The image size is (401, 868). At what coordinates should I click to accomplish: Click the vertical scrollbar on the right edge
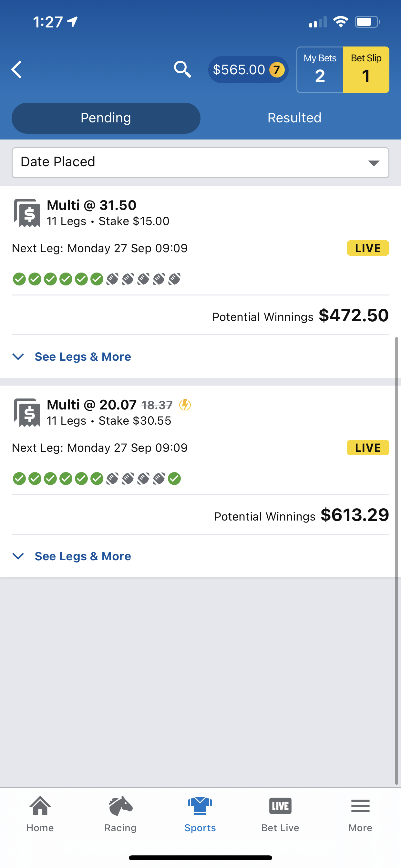396,561
